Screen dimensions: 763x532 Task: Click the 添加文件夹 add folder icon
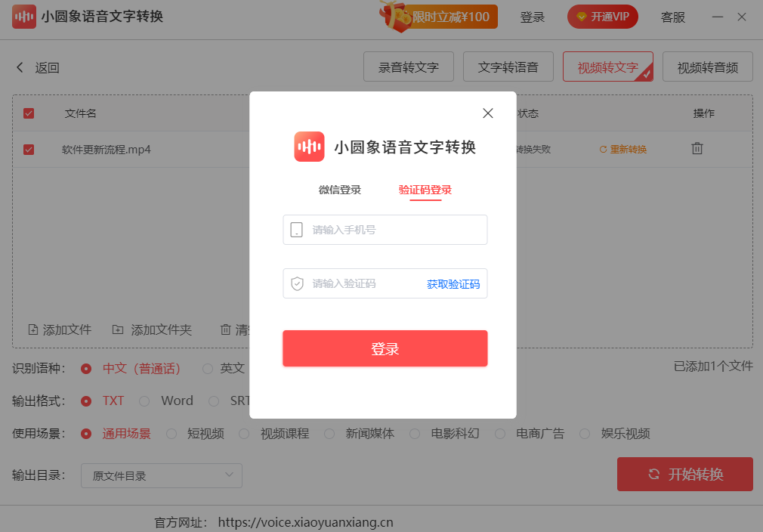pos(118,329)
